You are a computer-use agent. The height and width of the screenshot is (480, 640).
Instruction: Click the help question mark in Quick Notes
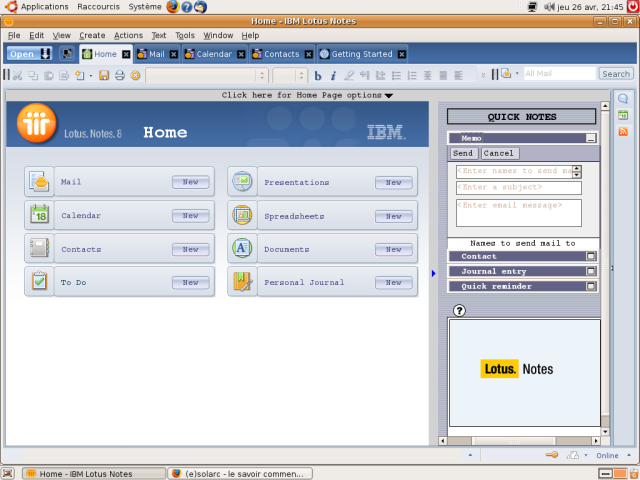tap(459, 311)
